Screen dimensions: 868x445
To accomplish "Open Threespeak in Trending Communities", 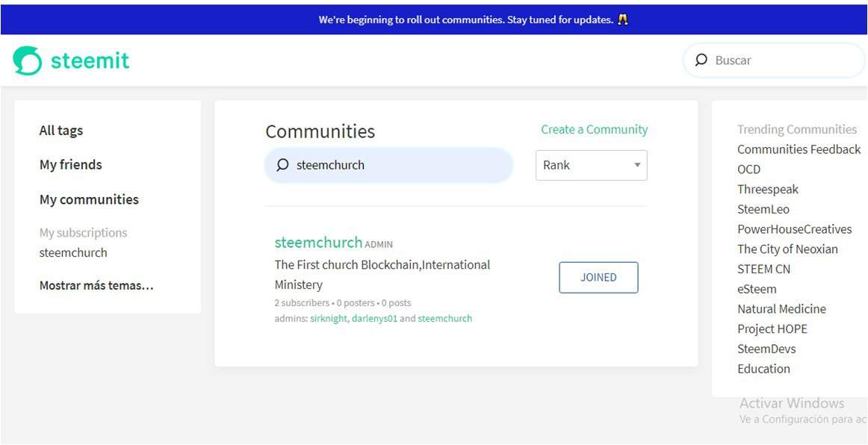I will [x=767, y=190].
